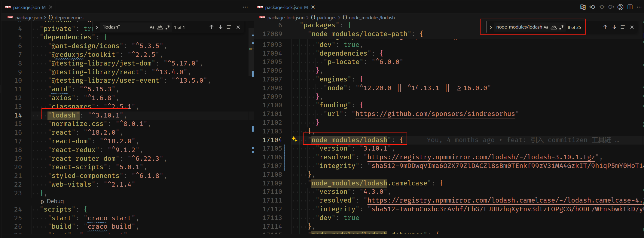
Task: Split the right editor with split icon
Action: point(630,7)
